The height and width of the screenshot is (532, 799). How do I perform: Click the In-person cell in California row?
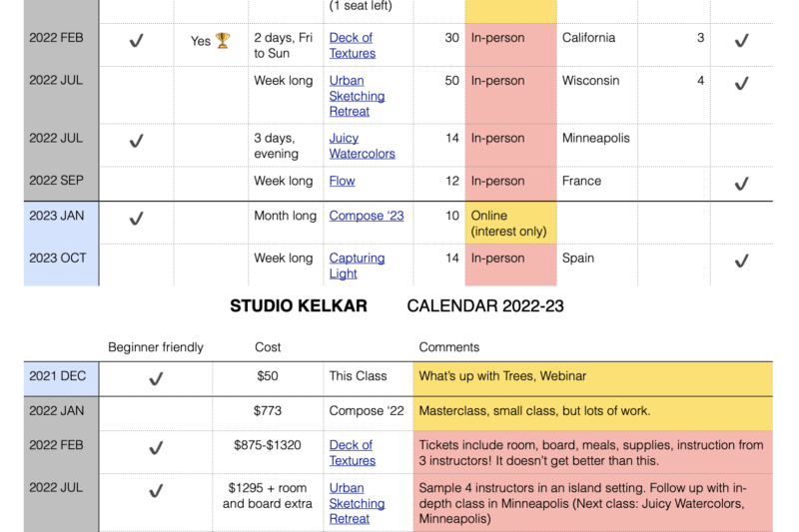pyautogui.click(x=510, y=45)
